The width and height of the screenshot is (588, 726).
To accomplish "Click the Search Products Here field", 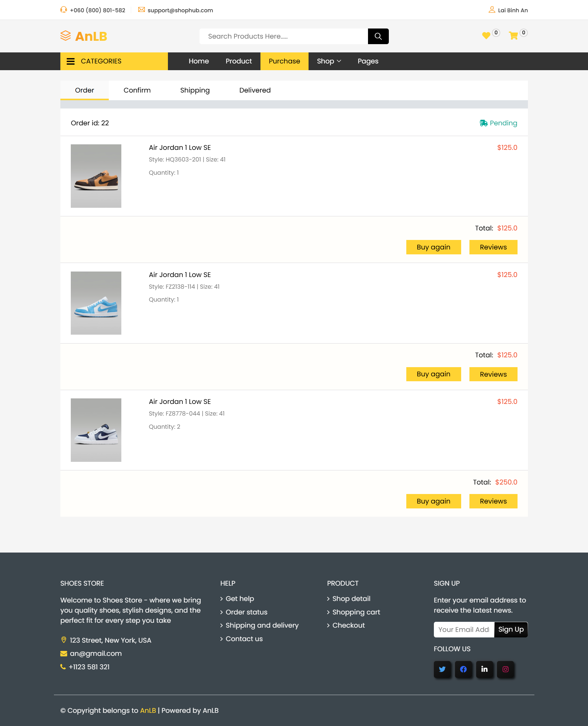I will click(x=283, y=36).
